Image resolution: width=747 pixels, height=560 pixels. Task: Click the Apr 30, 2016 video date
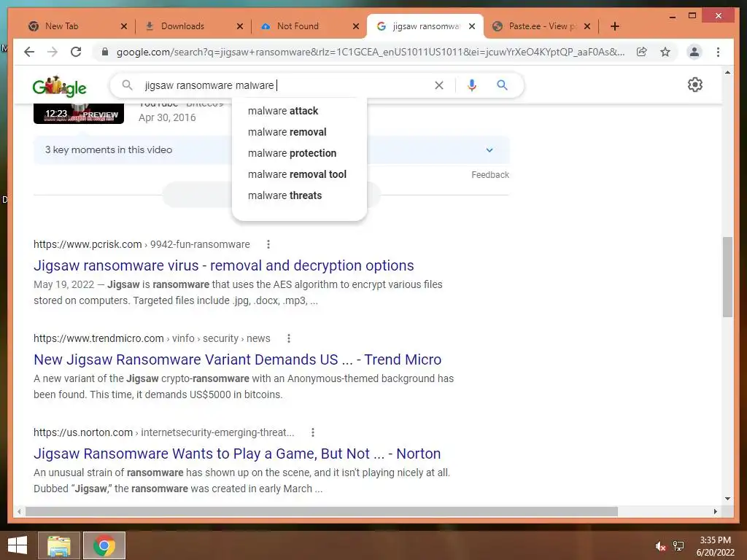(167, 117)
